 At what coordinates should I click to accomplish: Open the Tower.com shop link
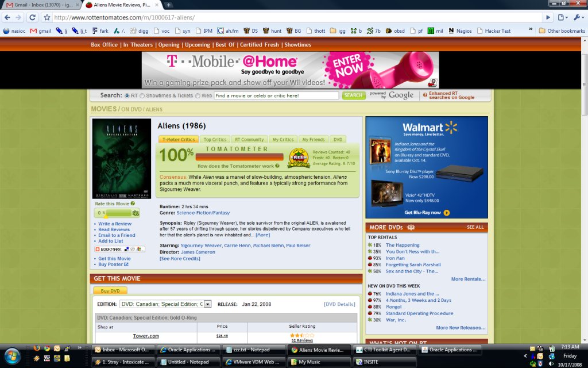[x=146, y=336]
